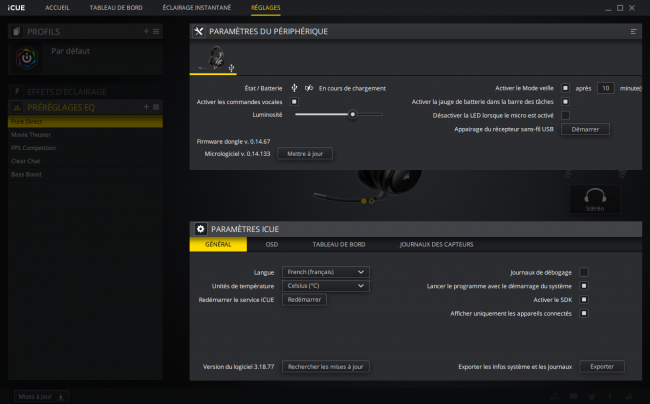Image resolution: width=650 pixels, height=404 pixels.
Task: Click the Exporter button
Action: point(602,367)
